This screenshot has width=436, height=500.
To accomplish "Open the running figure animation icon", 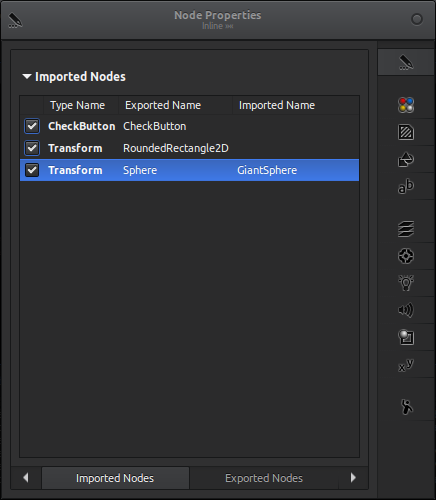I will [x=406, y=407].
